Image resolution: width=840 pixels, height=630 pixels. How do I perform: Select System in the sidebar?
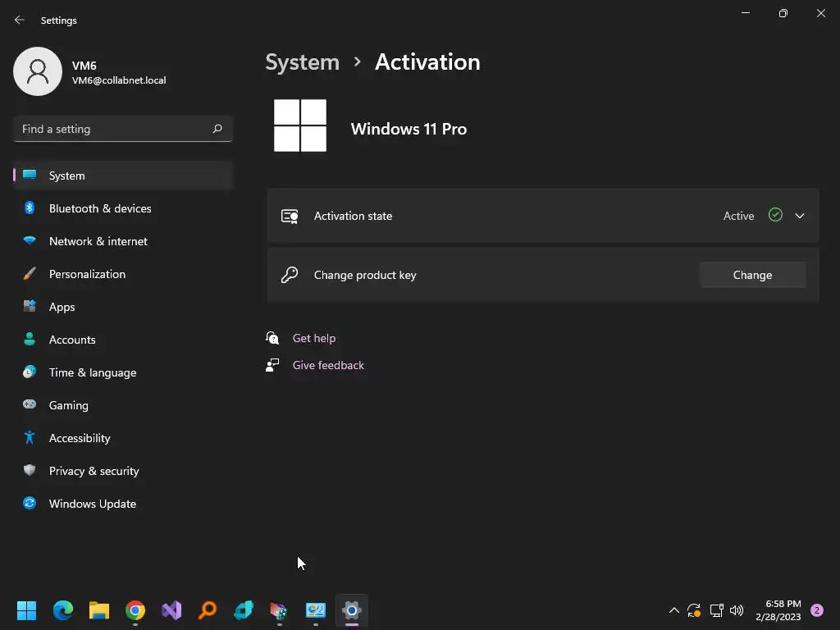[x=123, y=176]
